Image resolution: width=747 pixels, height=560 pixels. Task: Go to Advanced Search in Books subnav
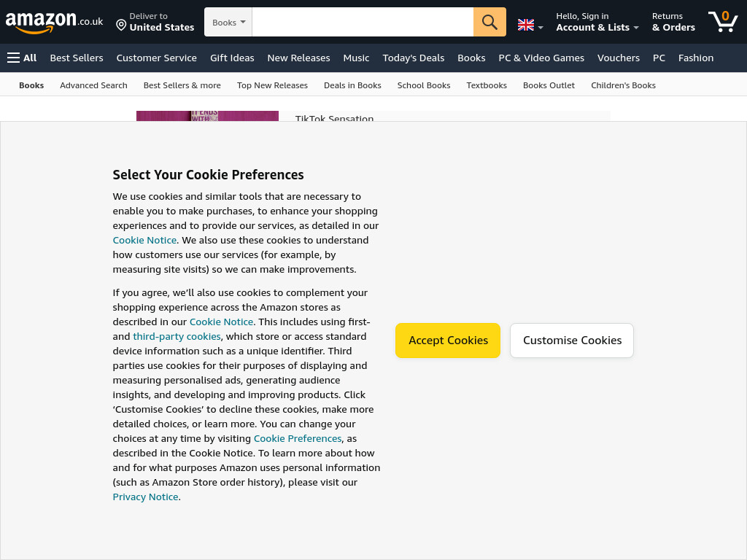coord(93,85)
